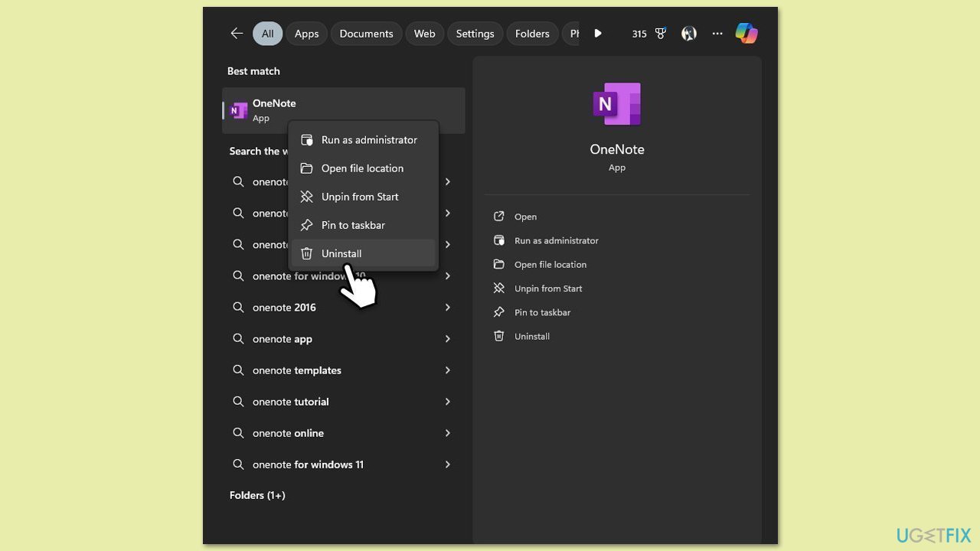The image size is (980, 551).
Task: Select the onenote tutorial search suggestion
Action: [342, 402]
